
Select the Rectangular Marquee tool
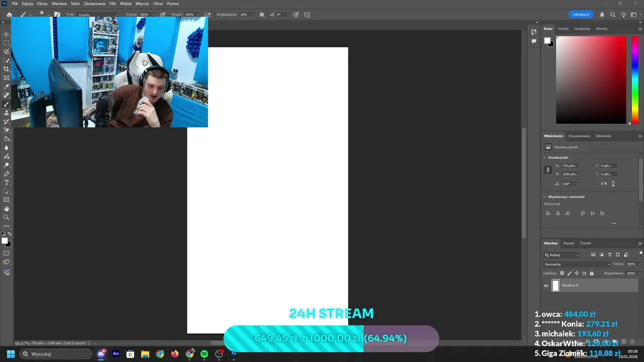(x=7, y=43)
